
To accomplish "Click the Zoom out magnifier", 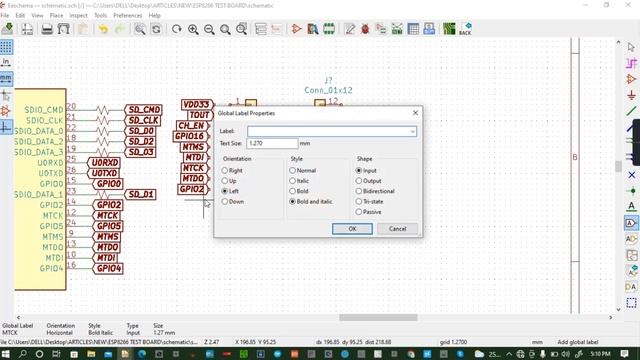I will click(209, 29).
